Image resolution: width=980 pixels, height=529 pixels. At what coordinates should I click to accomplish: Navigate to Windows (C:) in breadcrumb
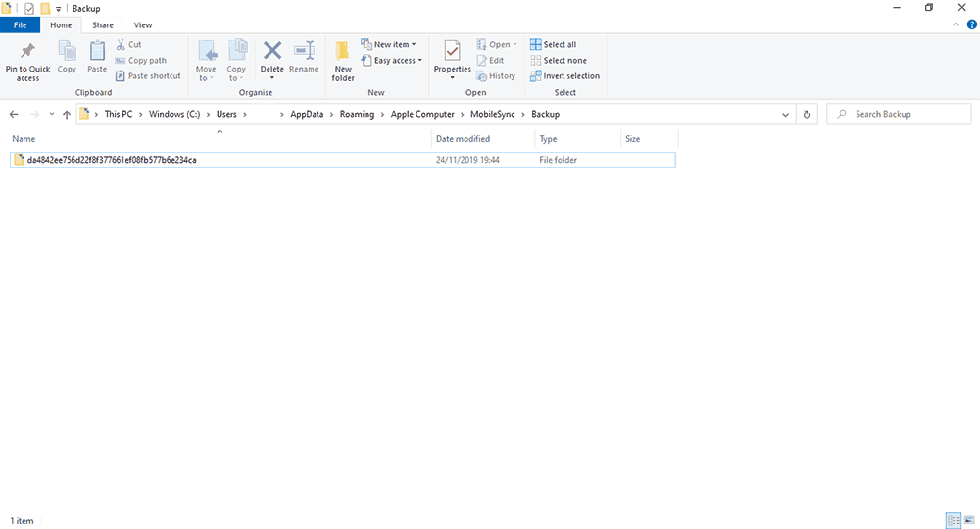coord(174,114)
